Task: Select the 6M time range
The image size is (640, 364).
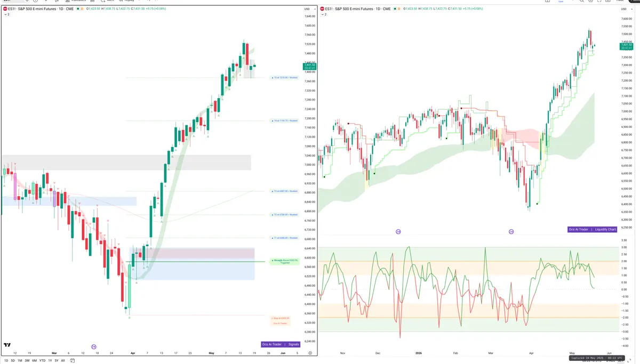Action: pyautogui.click(x=34, y=360)
